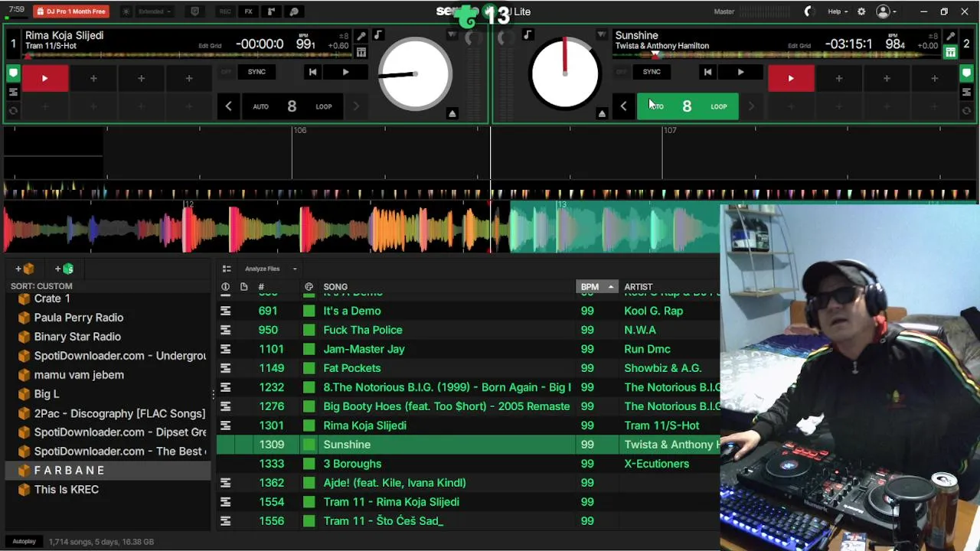
Task: Open track edit pencil icon on deck 2
Action: point(950,37)
